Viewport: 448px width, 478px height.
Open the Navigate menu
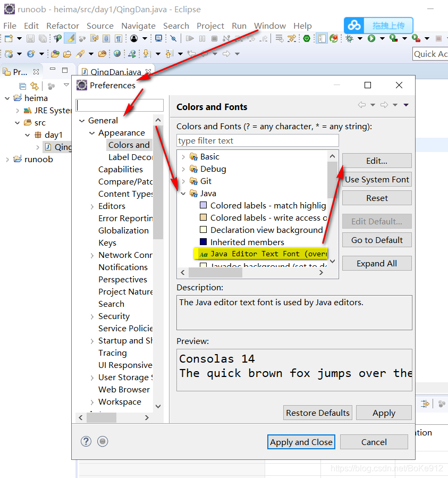click(x=138, y=26)
